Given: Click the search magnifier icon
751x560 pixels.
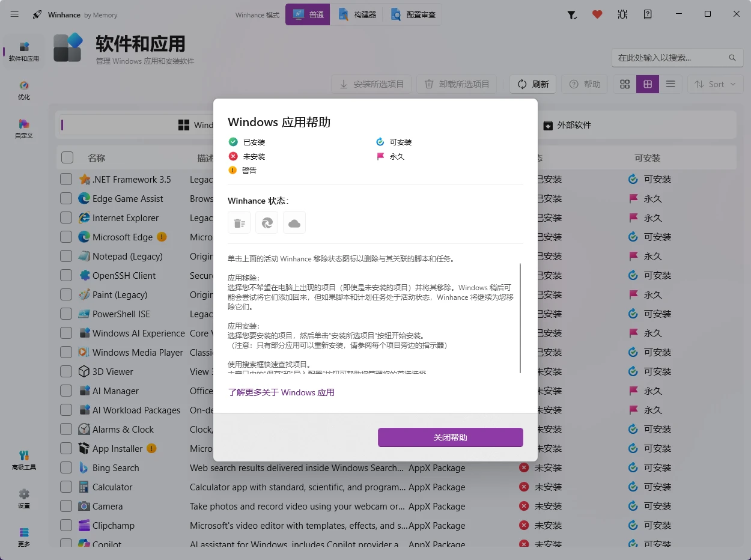Looking at the screenshot, I should coord(732,58).
